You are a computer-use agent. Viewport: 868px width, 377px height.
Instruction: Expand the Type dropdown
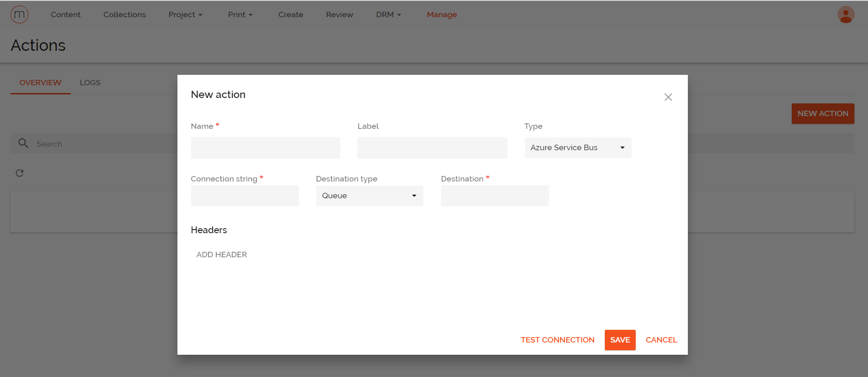click(x=578, y=148)
